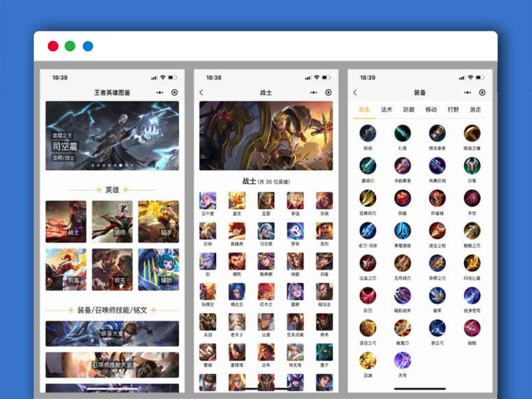This screenshot has height=399, width=532.
Task: Open the 吸血之镰 equipment item
Action: (x=472, y=134)
